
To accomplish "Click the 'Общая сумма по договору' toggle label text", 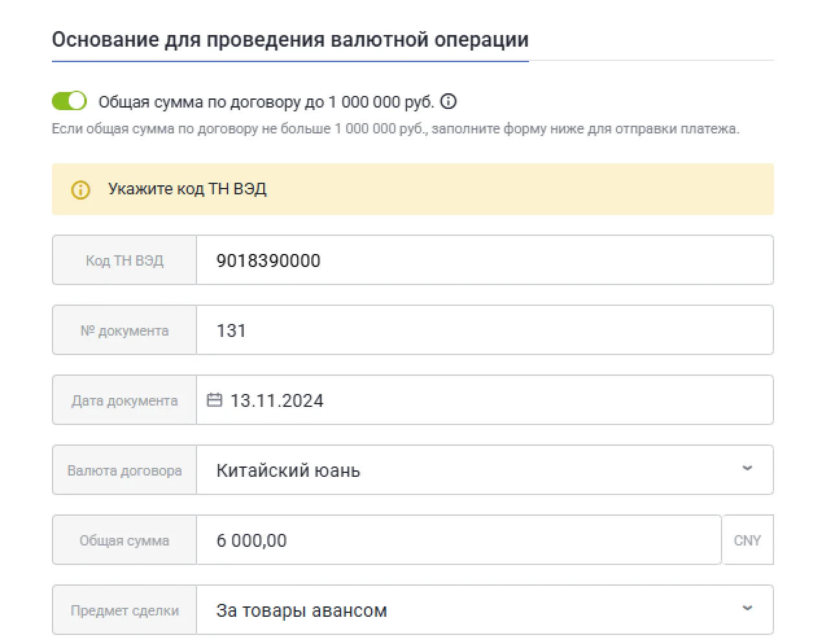I will (x=266, y=102).
